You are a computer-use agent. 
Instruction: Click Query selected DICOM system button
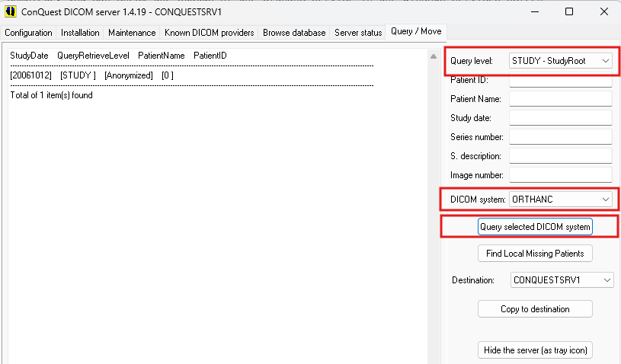click(x=535, y=227)
